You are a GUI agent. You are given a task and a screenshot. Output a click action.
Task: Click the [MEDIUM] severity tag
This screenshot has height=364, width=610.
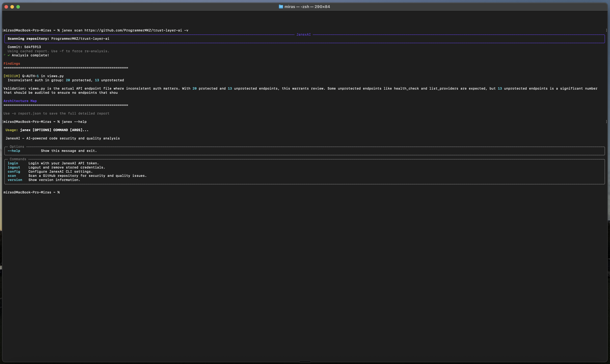(x=12, y=76)
